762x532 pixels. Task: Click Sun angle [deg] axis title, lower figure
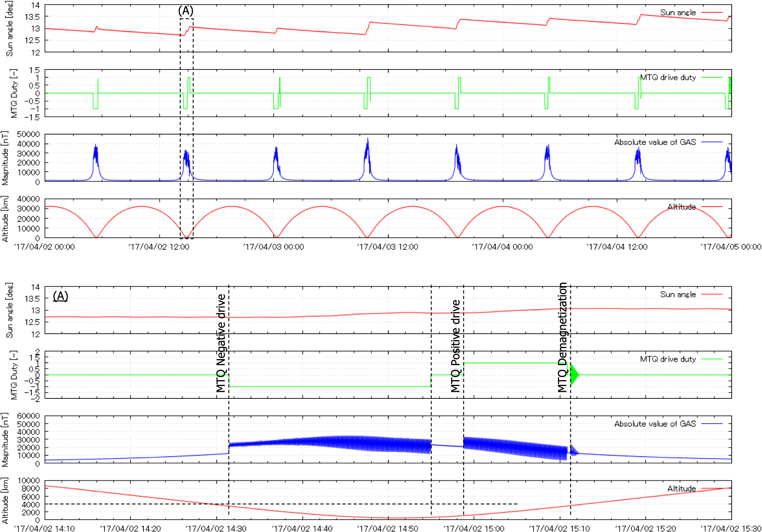(9, 310)
